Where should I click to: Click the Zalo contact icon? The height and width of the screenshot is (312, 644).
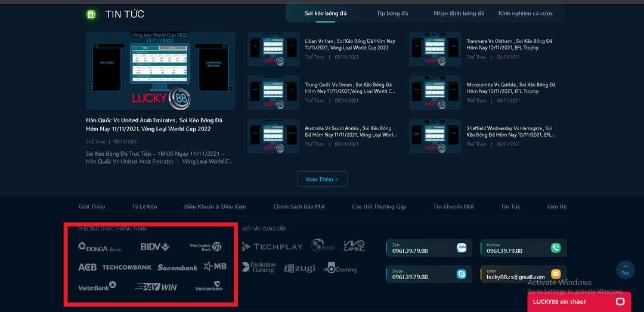click(x=462, y=248)
